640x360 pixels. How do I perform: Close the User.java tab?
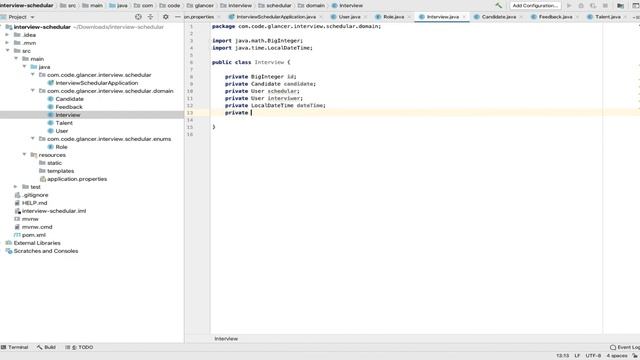point(365,17)
